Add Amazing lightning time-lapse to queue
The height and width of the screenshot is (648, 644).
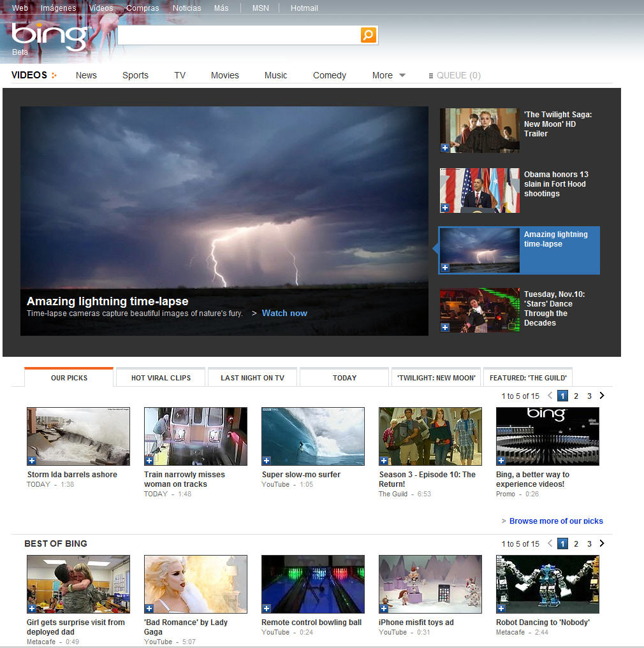pyautogui.click(x=444, y=268)
